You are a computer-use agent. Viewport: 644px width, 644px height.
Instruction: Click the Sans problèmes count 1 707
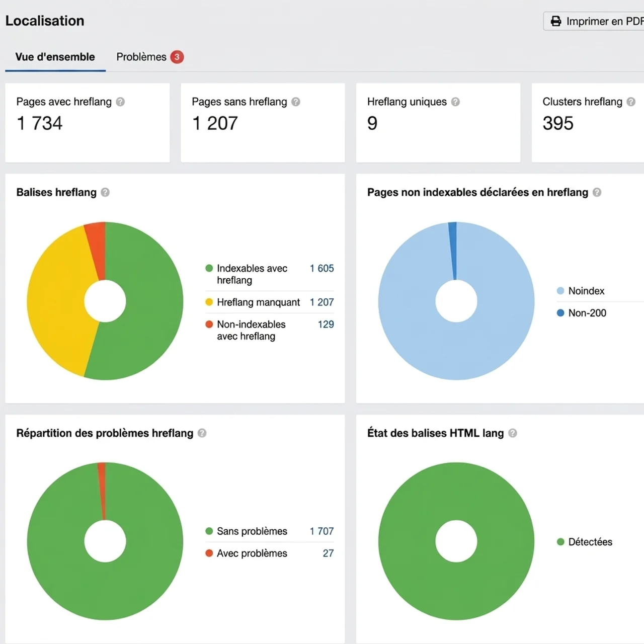(x=322, y=531)
